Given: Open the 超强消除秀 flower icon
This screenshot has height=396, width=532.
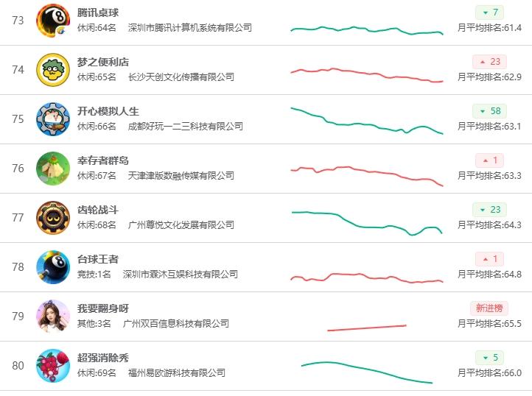Looking at the screenshot, I should tap(53, 366).
